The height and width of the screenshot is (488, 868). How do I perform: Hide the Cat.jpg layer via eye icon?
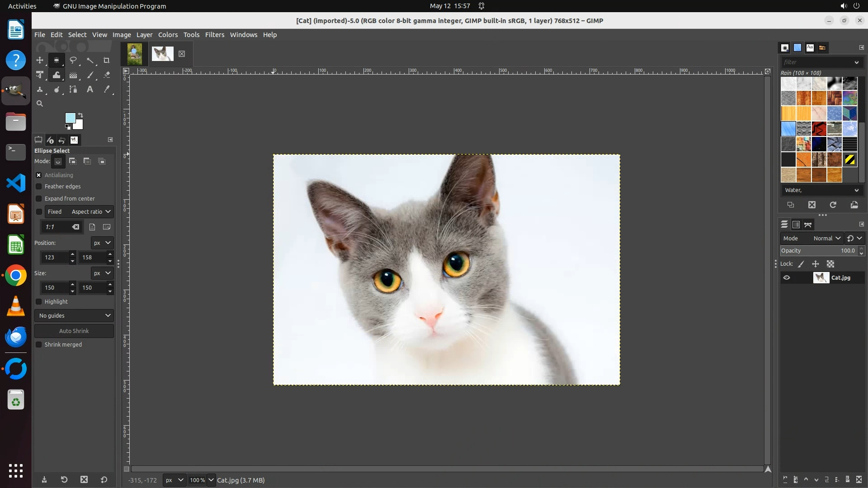[787, 278]
